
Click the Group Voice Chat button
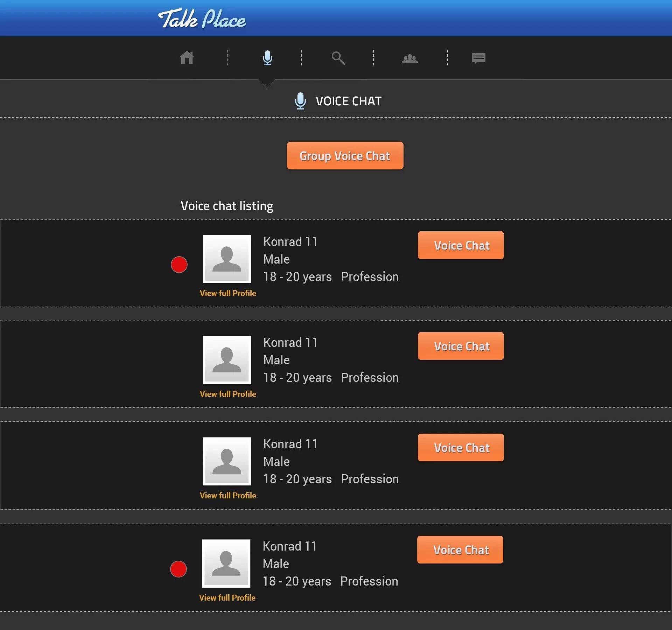(x=345, y=156)
